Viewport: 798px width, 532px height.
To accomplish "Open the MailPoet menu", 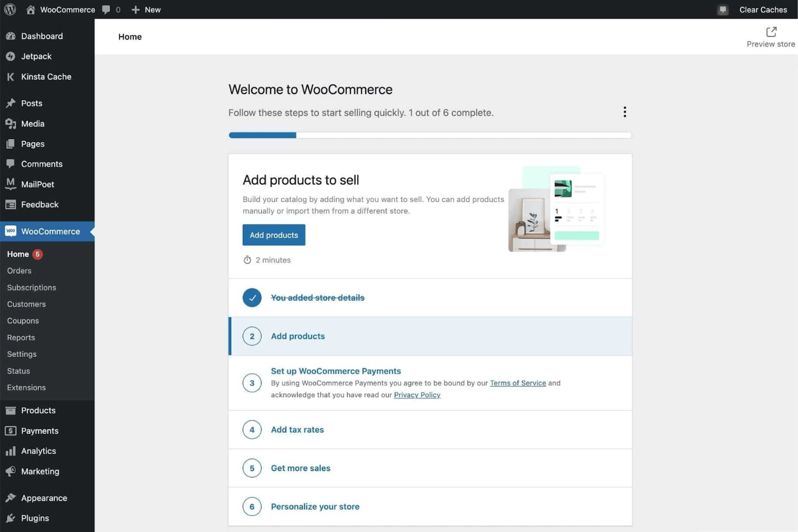I will 47,184.
